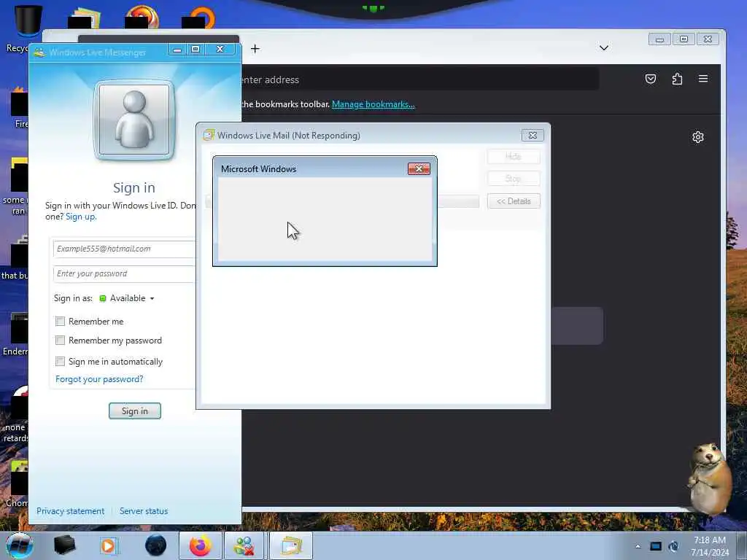The height and width of the screenshot is (560, 747).
Task: Close the Windows Live Messenger window
Action: (220, 49)
